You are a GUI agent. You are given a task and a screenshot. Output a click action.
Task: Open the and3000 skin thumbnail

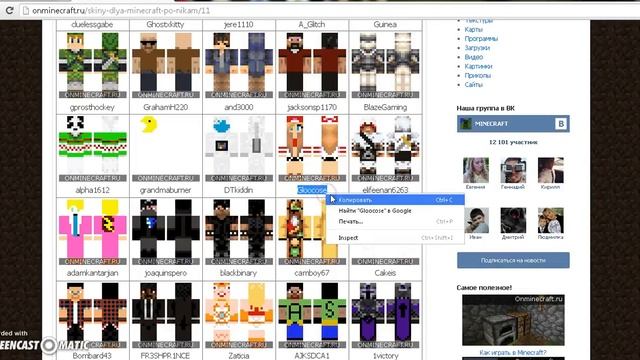click(238, 65)
